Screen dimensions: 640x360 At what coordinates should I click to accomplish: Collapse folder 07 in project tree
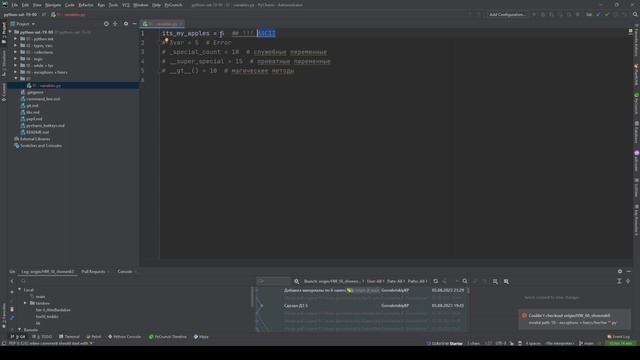point(16,78)
